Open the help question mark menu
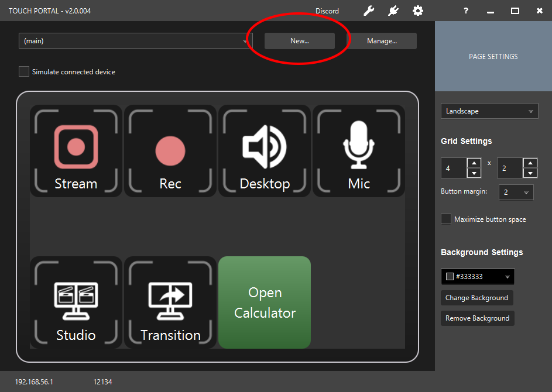552x392 pixels. (x=466, y=11)
